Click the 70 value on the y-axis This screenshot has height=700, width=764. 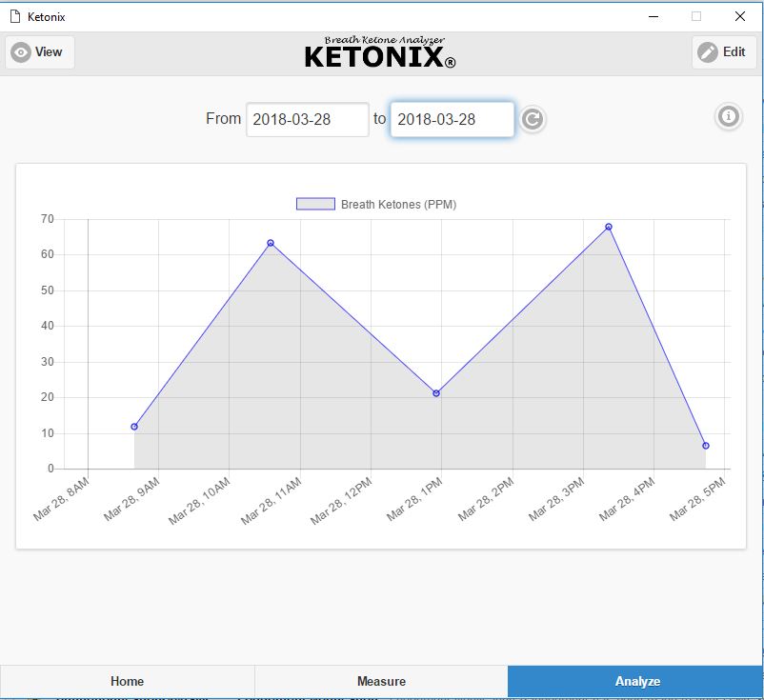(48, 219)
